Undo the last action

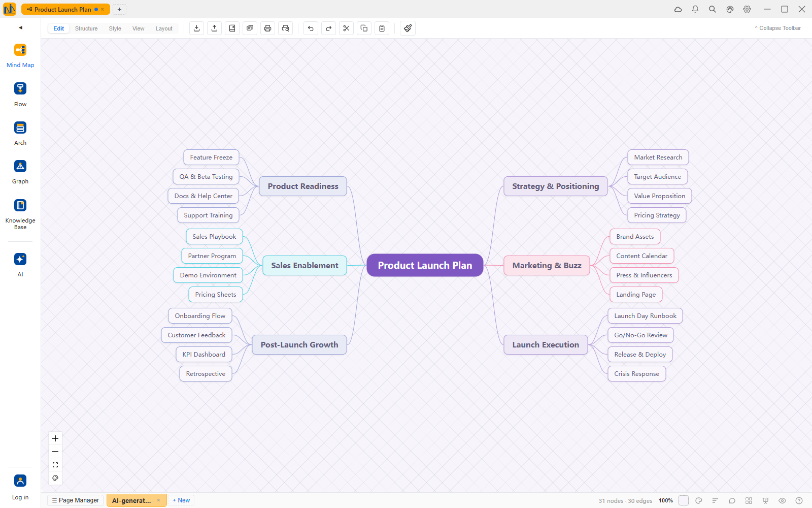311,28
